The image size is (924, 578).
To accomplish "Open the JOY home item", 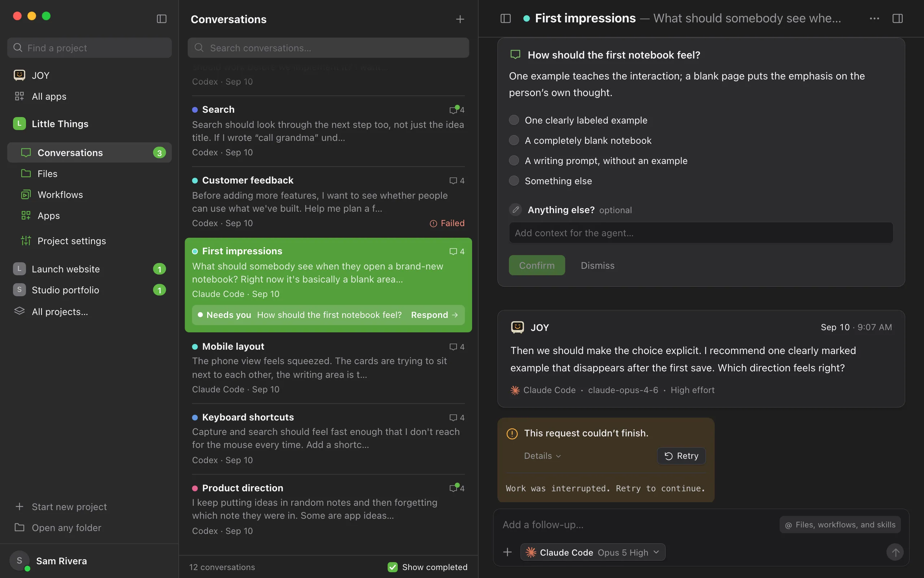I will (x=90, y=75).
